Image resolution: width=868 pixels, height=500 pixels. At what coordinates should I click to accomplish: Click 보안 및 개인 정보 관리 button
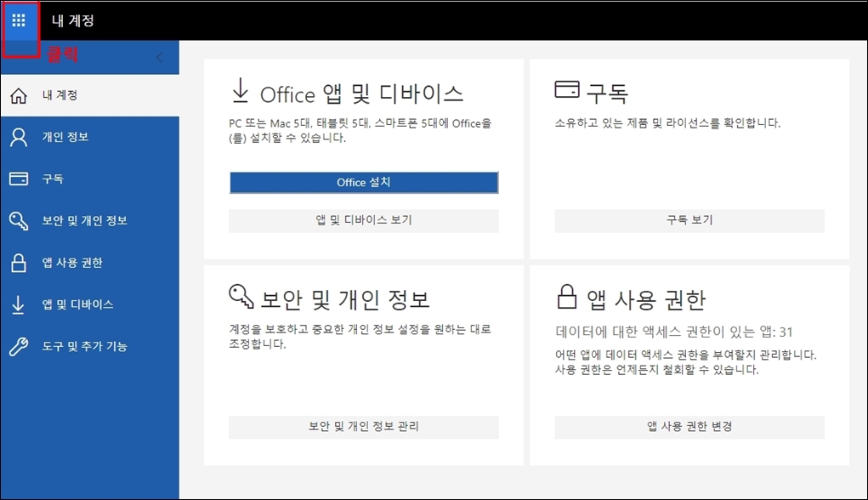[364, 427]
